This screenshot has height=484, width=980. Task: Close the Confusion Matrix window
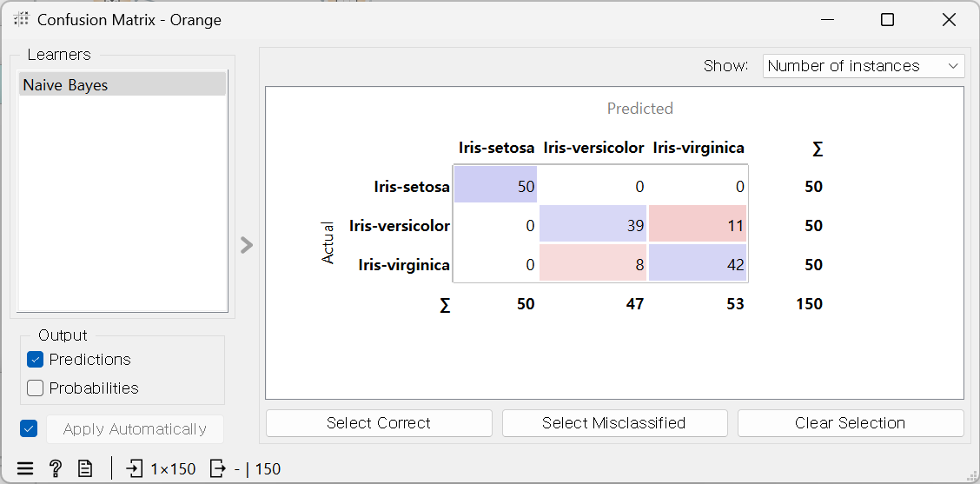tap(949, 20)
